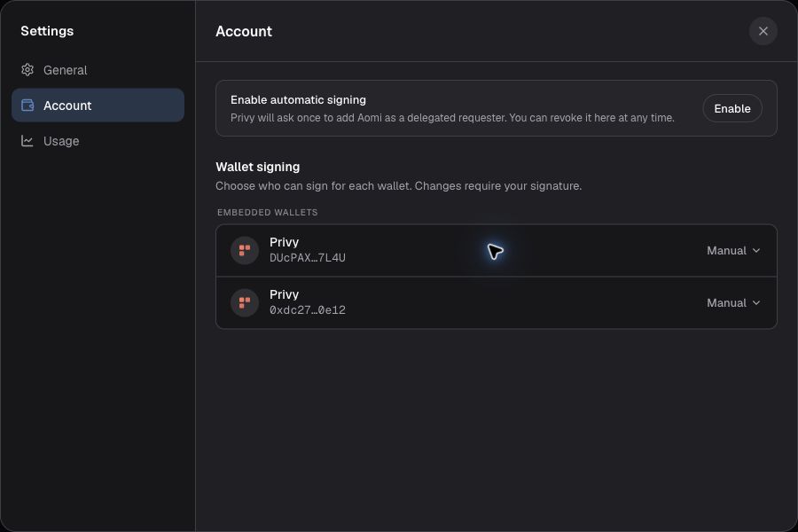
Task: Open Manual dropdown for DUcPAX…7L4U wallet
Action: click(733, 250)
